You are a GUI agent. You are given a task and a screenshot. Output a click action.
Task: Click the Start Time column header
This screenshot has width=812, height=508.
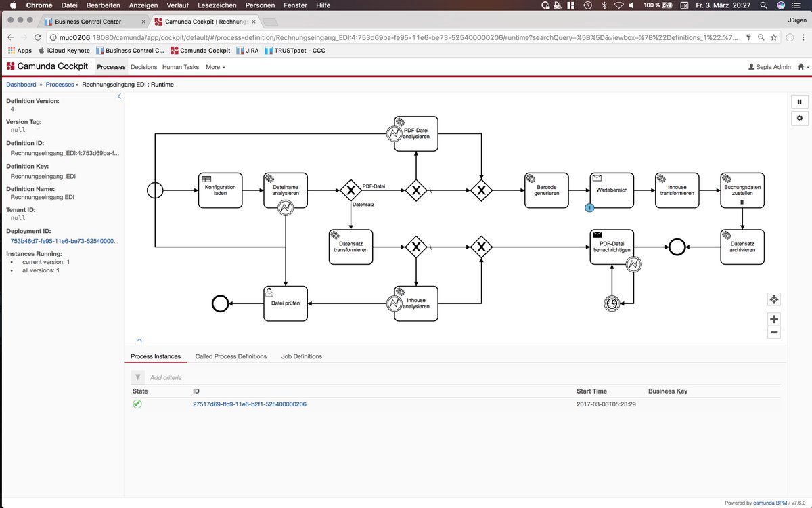[591, 391]
